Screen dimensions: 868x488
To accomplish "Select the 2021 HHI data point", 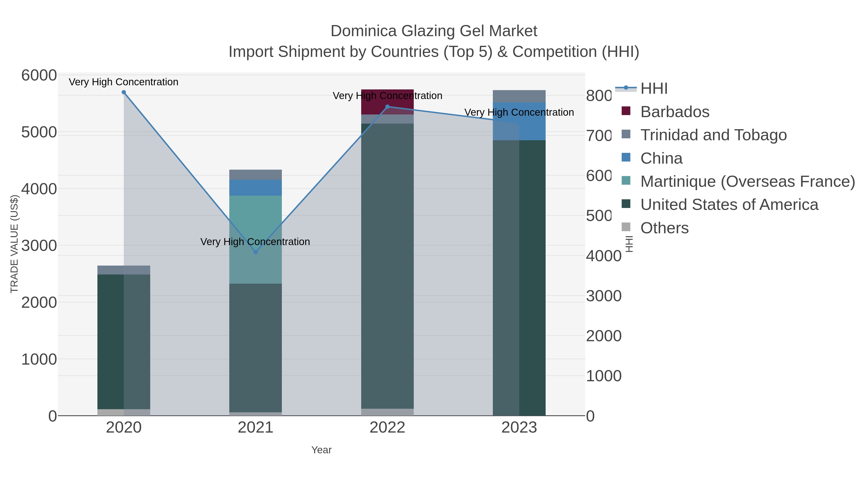I will pyautogui.click(x=255, y=252).
